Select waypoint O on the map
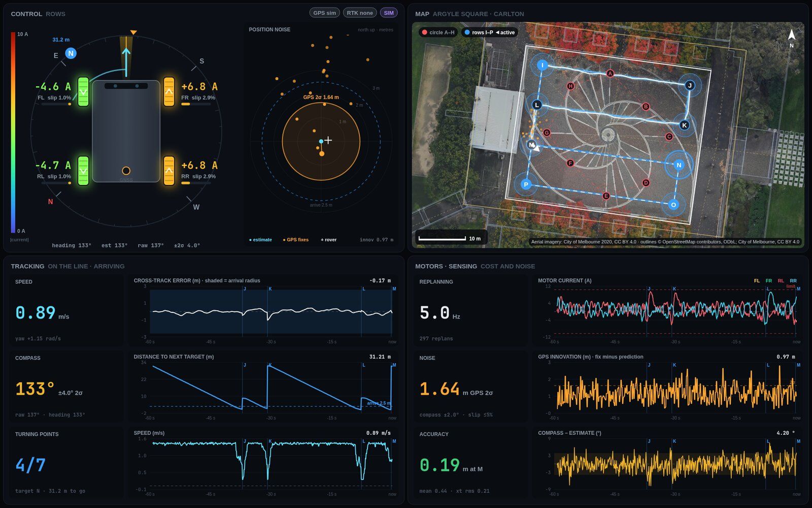This screenshot has height=508, width=812. tap(673, 205)
